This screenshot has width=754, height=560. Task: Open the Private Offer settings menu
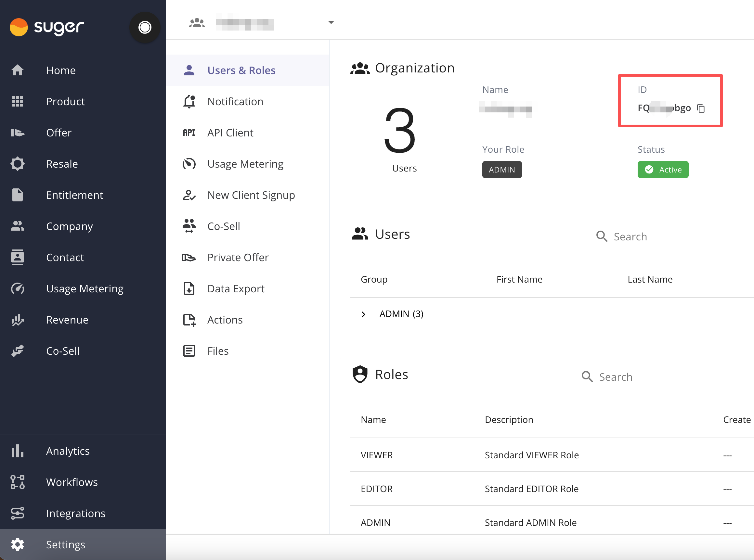(238, 257)
